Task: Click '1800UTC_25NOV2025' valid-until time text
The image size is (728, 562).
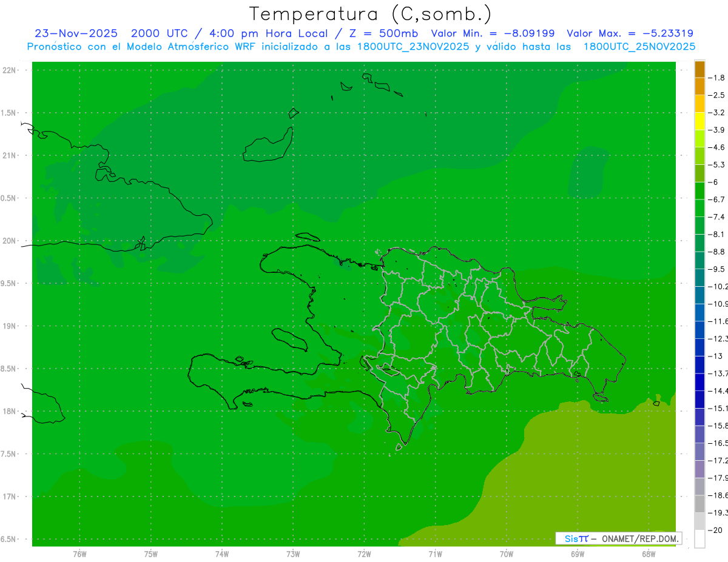Action: coord(639,47)
